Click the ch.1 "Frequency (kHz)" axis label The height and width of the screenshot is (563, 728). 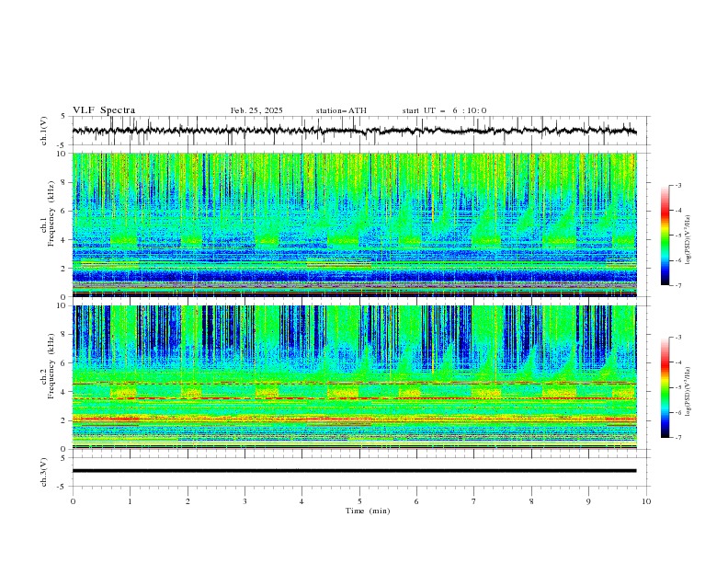pos(51,214)
